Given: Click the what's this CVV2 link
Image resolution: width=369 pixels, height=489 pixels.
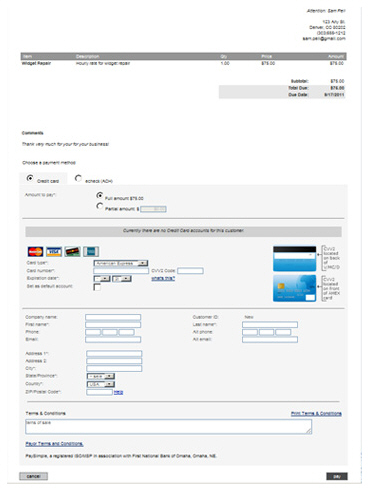Looking at the screenshot, I should tap(163, 278).
